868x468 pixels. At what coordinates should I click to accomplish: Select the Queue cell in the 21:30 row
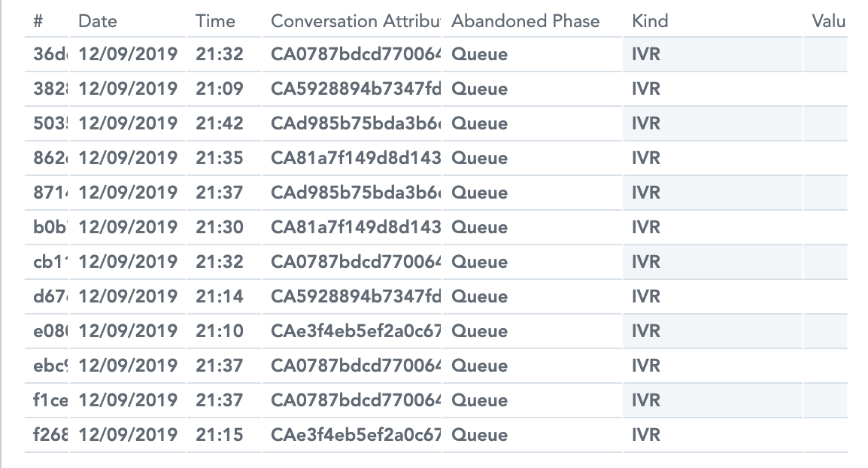pos(479,227)
